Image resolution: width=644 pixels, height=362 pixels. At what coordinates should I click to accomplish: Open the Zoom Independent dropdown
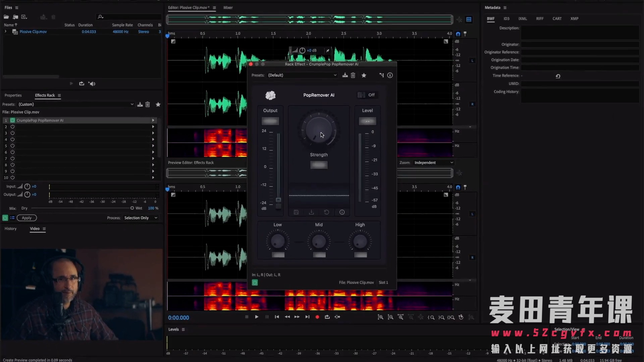pyautogui.click(x=433, y=163)
